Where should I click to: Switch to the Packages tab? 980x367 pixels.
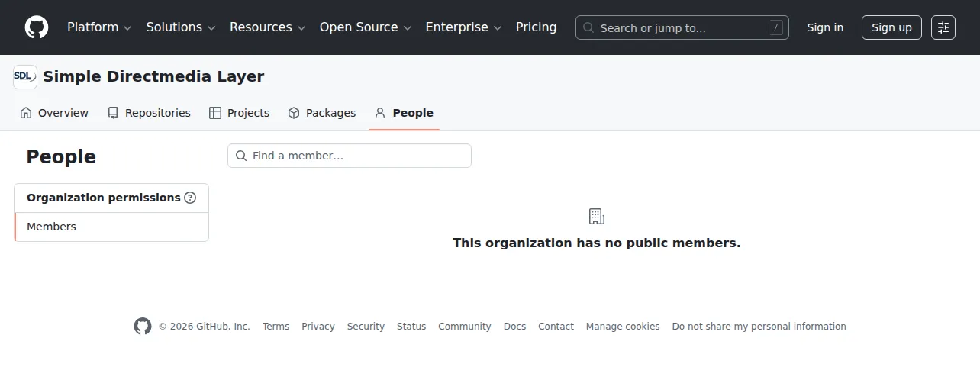[x=321, y=113]
